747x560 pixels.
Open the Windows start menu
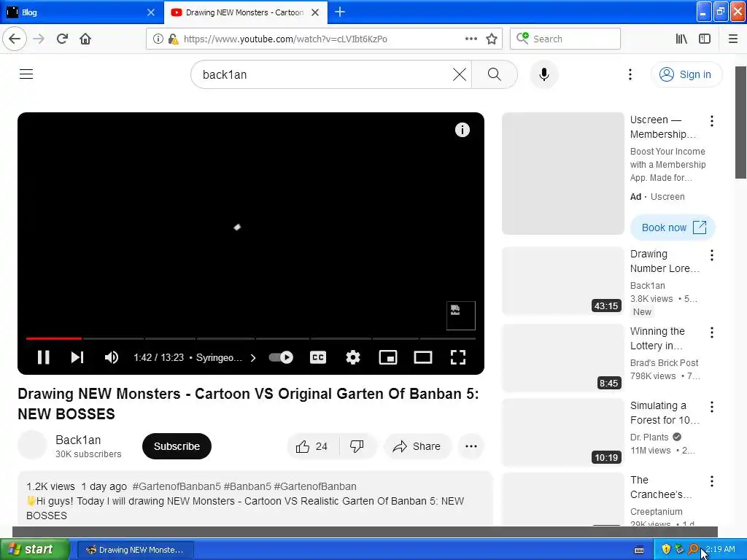pos(35,550)
